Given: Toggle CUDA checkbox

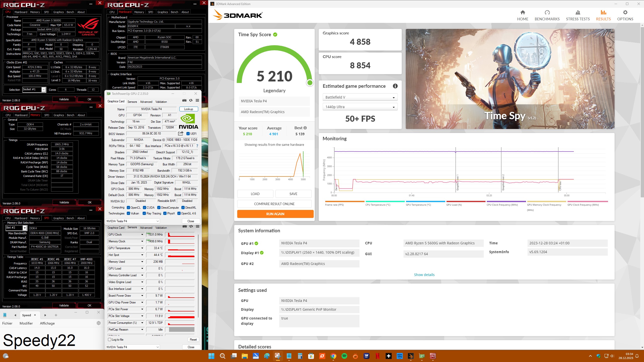Looking at the screenshot, I should tap(144, 207).
